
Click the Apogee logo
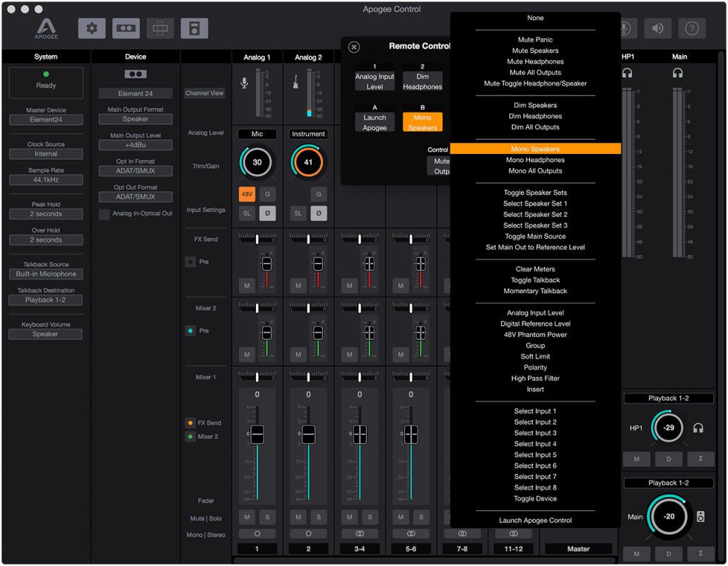(47, 28)
